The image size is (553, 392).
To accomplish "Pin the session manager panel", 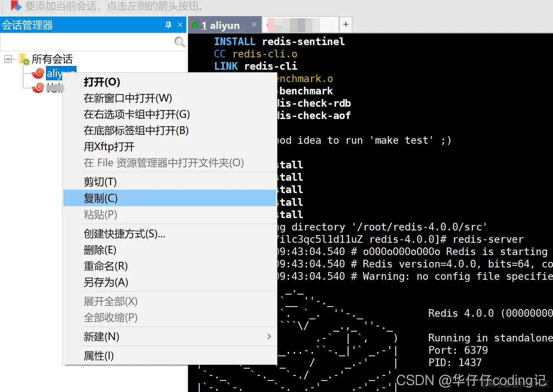I will pyautogui.click(x=168, y=26).
